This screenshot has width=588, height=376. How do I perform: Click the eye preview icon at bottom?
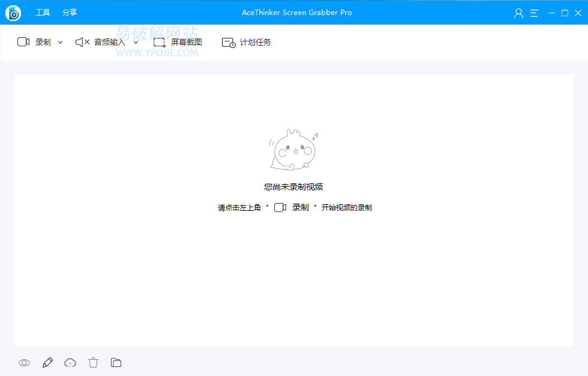point(24,362)
